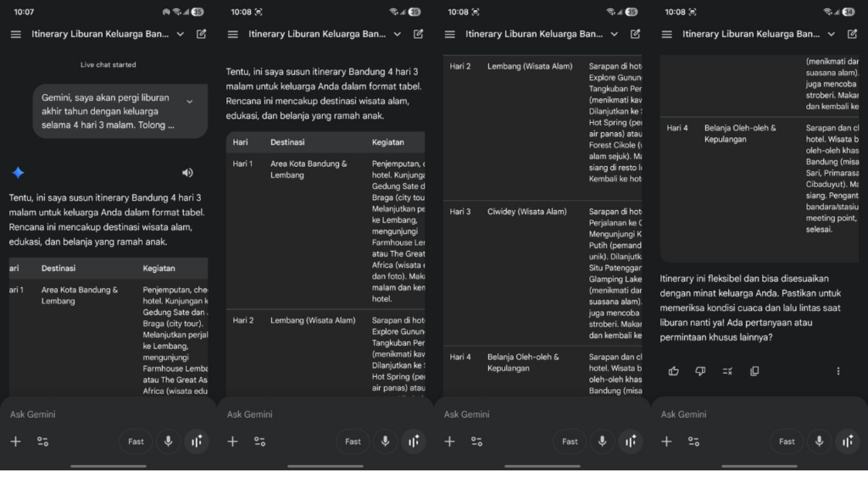Start new chat via edit icon on 10:07 screen
Image resolution: width=868 pixels, height=488 pixels.
202,35
